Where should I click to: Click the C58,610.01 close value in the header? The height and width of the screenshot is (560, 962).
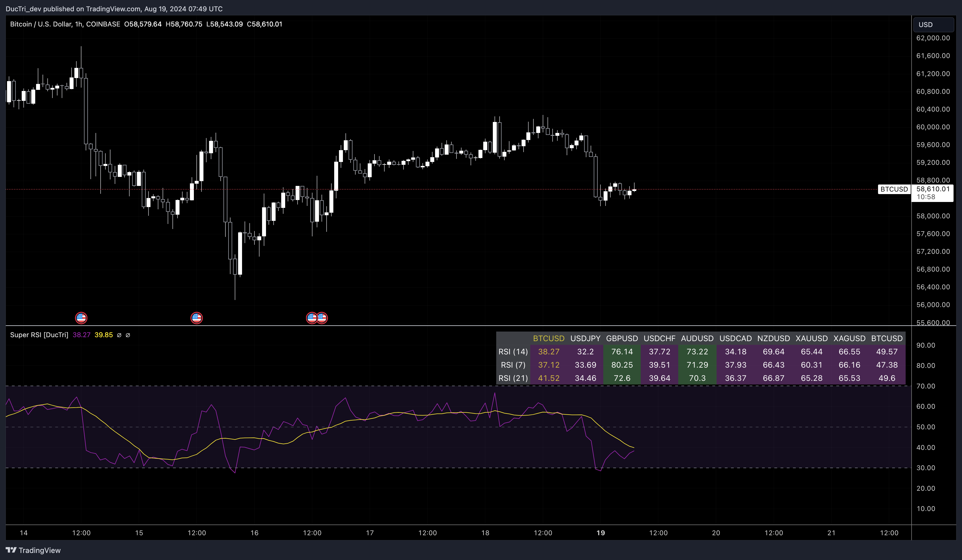click(265, 24)
